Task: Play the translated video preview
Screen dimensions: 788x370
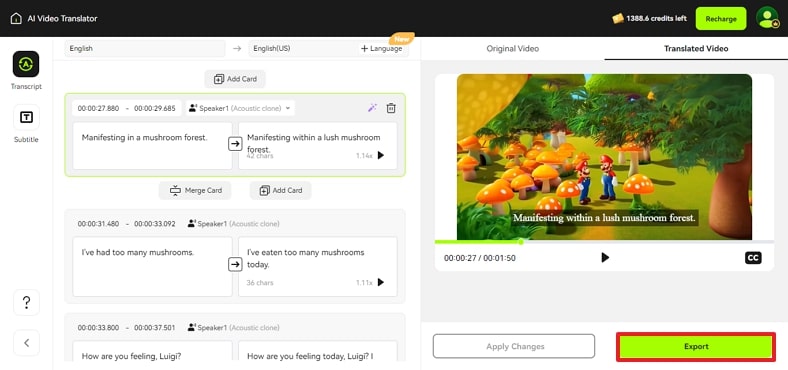Action: pyautogui.click(x=605, y=257)
